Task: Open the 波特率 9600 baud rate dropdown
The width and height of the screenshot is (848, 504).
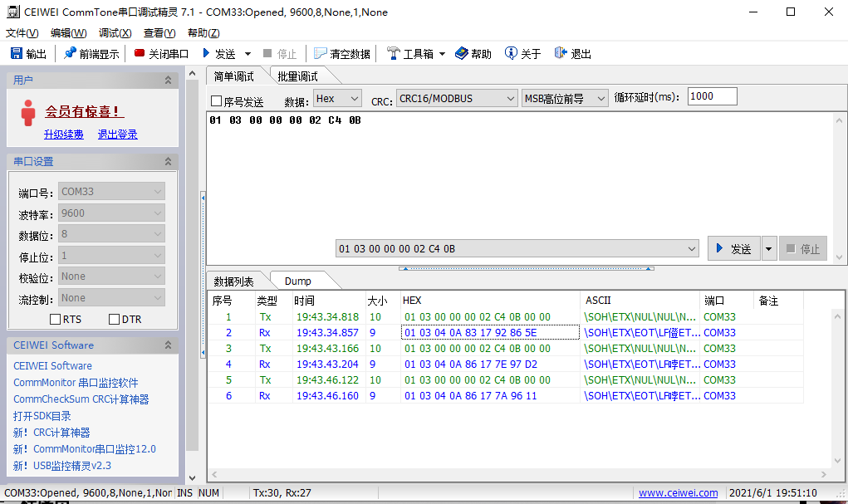Action: (x=111, y=214)
